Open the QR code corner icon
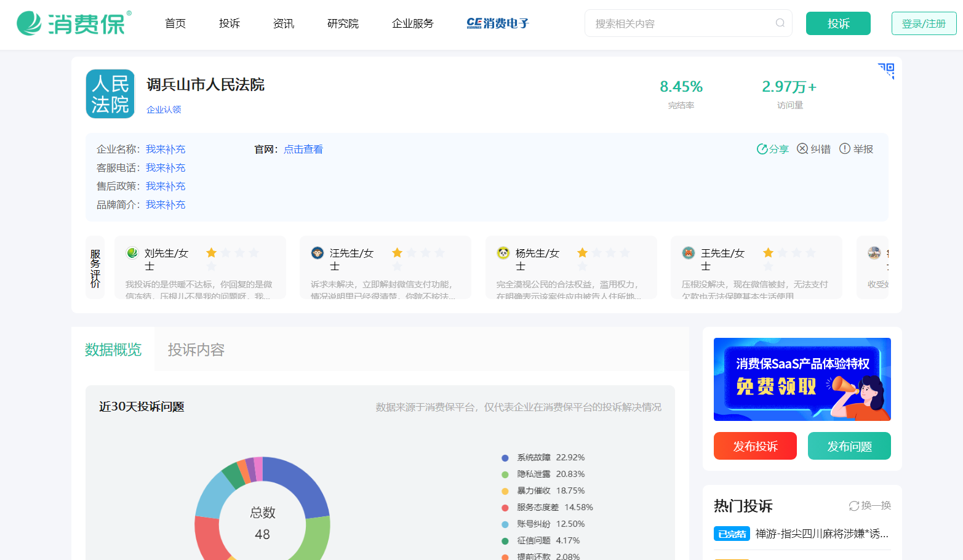963x560 pixels. (886, 70)
